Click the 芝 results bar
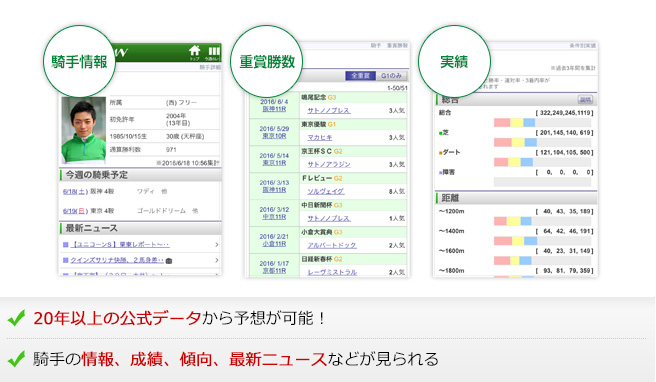The width and height of the screenshot is (656, 382). (542, 142)
